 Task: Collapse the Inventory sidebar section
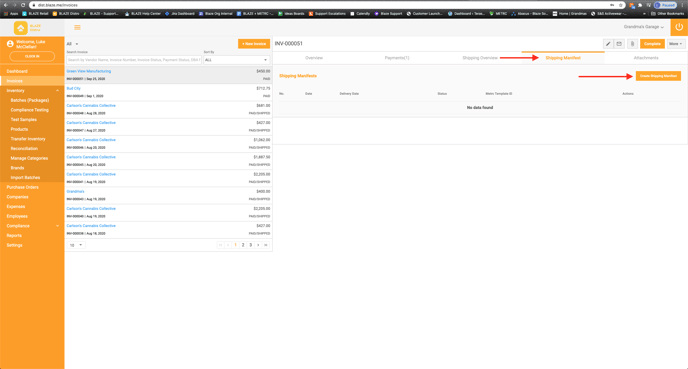coord(57,90)
